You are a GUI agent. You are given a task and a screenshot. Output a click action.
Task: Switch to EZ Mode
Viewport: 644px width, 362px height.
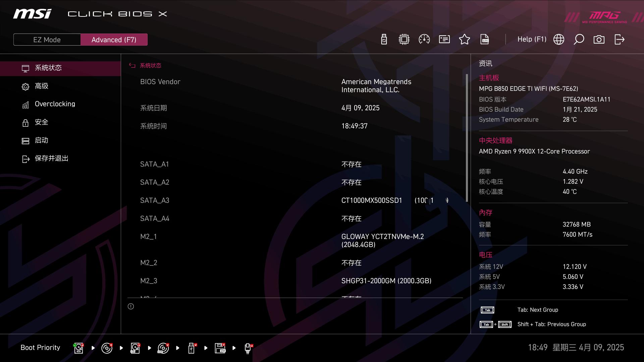(x=47, y=39)
